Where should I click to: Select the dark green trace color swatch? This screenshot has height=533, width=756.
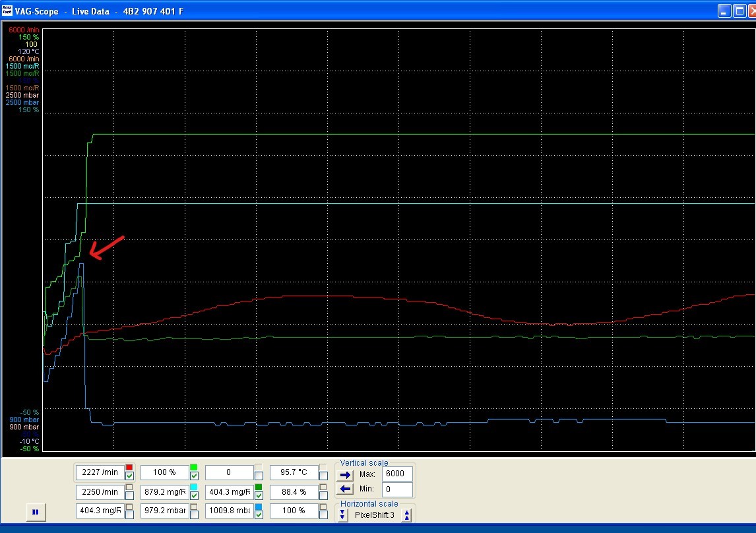point(259,487)
